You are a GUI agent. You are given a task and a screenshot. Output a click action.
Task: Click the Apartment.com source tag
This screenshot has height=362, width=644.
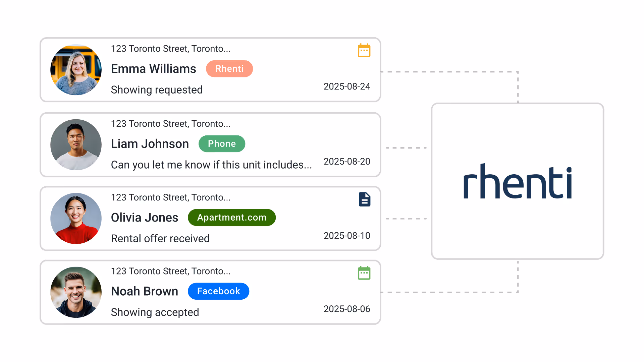[232, 218]
